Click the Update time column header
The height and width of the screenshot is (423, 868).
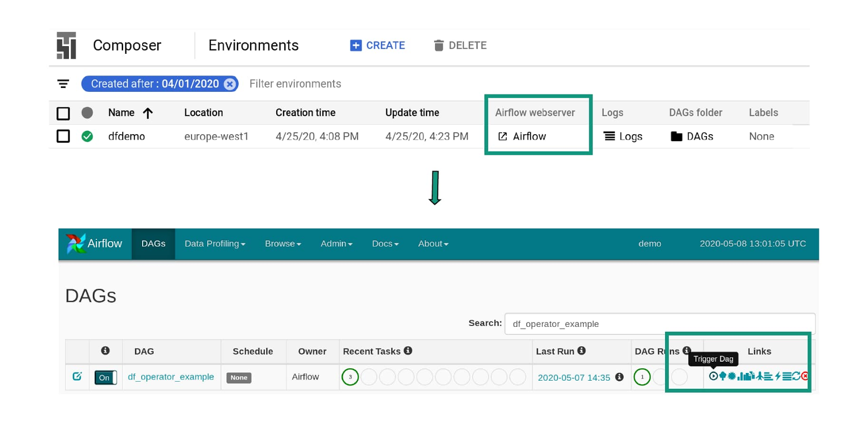tap(412, 112)
